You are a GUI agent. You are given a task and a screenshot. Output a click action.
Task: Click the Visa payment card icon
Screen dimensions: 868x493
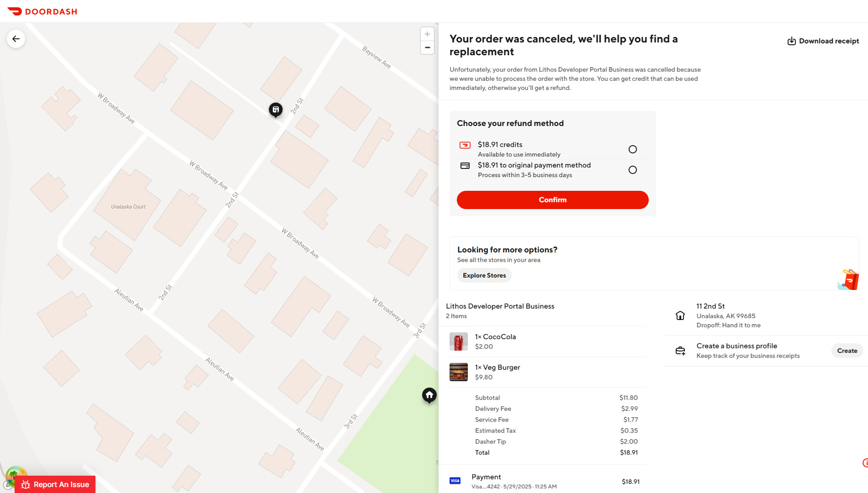pyautogui.click(x=455, y=481)
